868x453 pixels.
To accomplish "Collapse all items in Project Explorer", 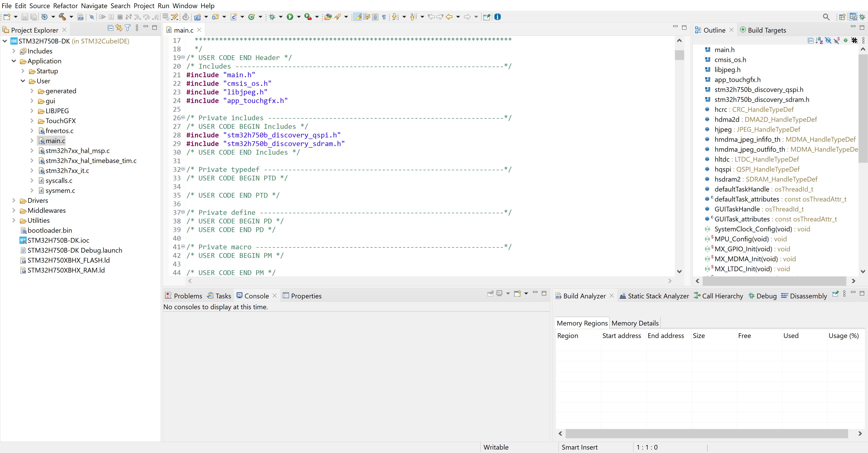I will pos(110,28).
